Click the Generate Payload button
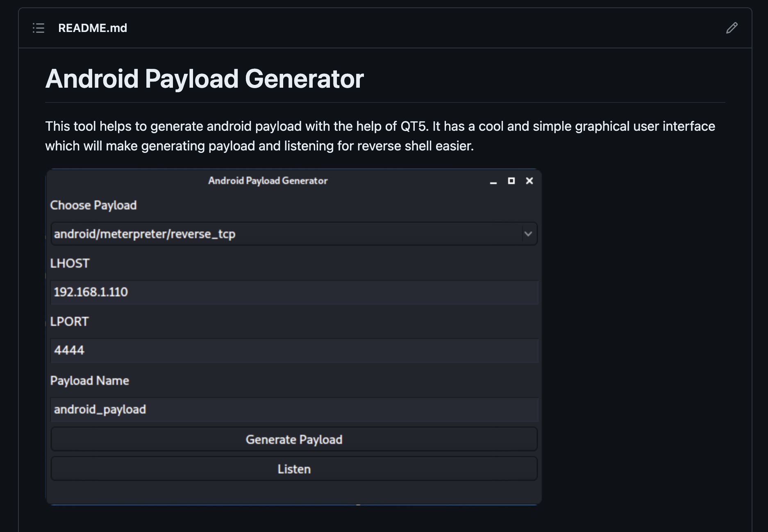768x532 pixels. pyautogui.click(x=294, y=439)
